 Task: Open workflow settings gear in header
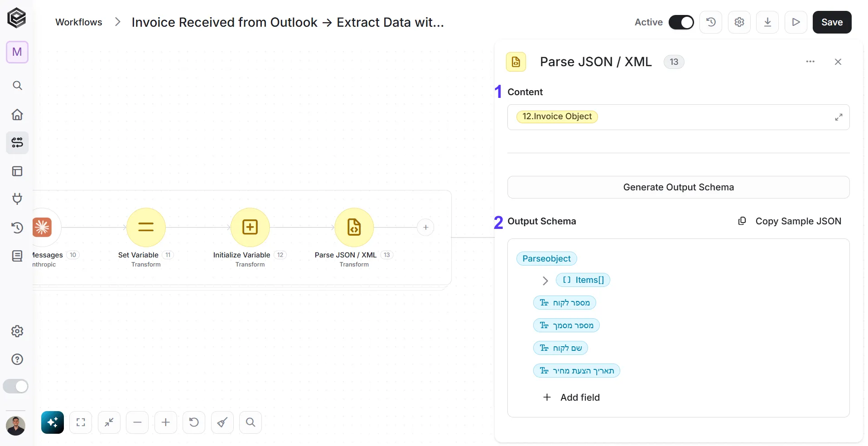tap(739, 22)
